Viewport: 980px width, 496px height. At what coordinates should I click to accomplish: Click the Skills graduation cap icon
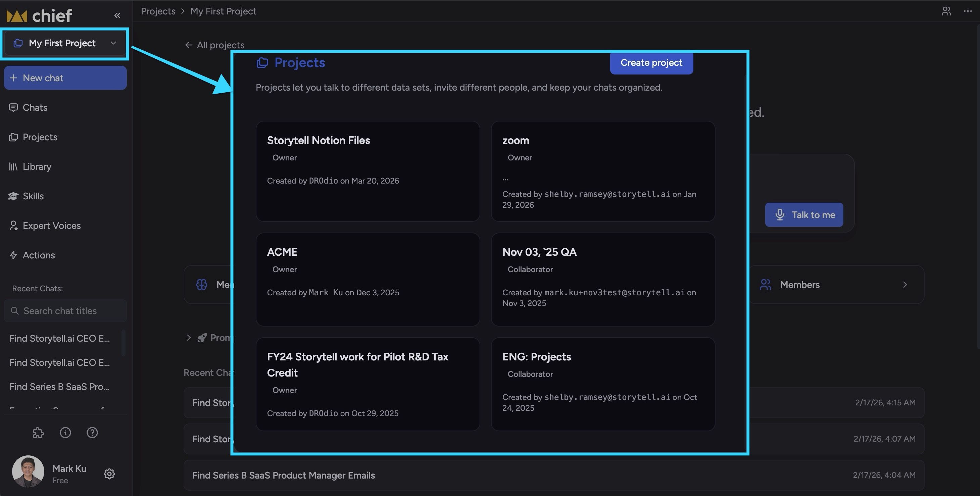(13, 196)
